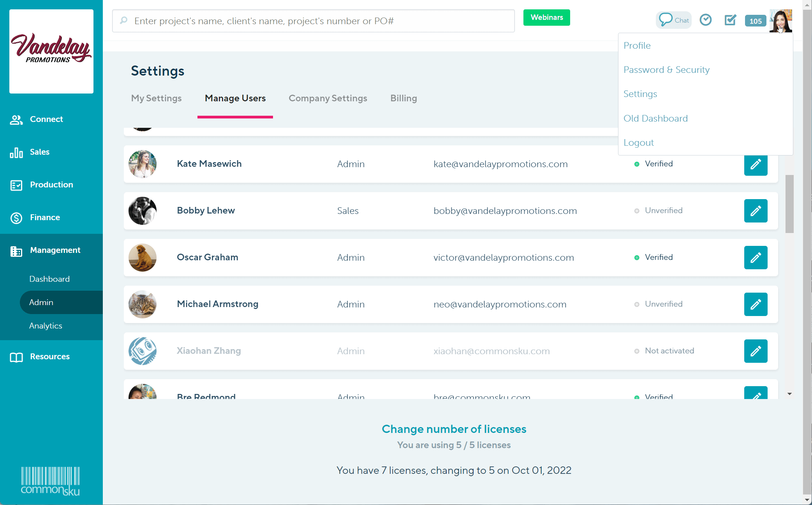
Task: Click the Webinars button
Action: 546,17
